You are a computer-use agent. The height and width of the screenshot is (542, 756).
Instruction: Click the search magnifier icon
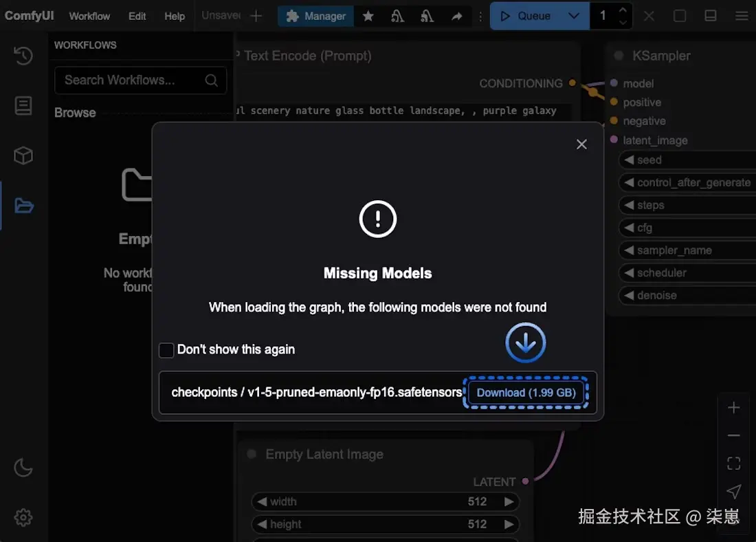tap(211, 80)
